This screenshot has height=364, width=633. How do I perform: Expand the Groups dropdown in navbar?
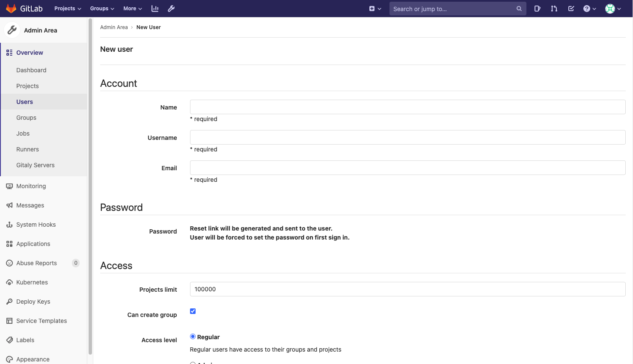pyautogui.click(x=102, y=9)
